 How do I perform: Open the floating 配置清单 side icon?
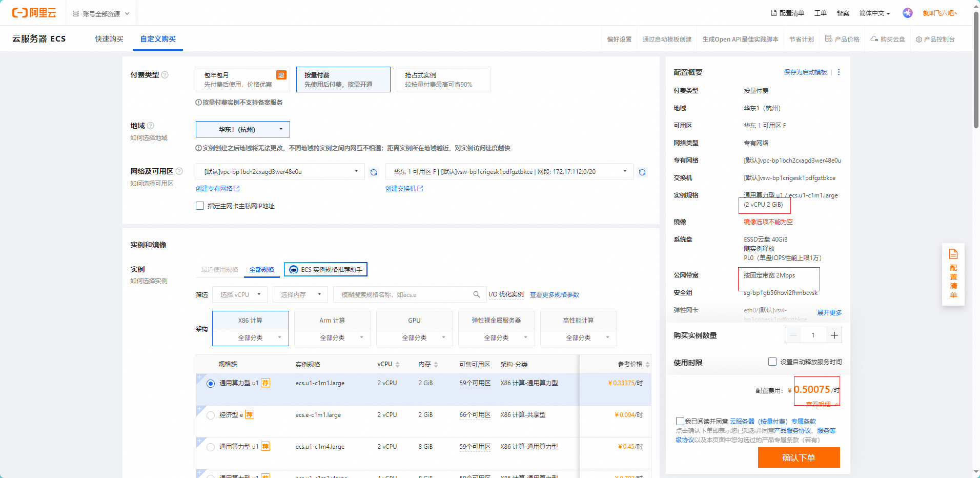tap(953, 274)
